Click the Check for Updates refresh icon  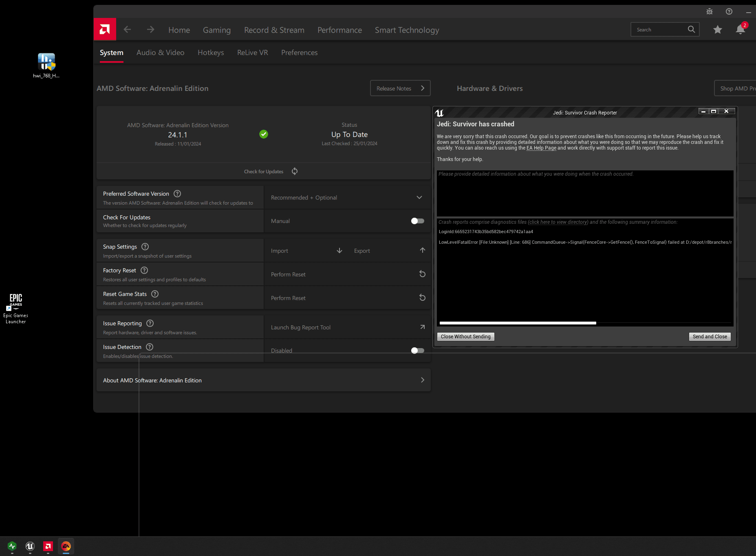pos(295,171)
